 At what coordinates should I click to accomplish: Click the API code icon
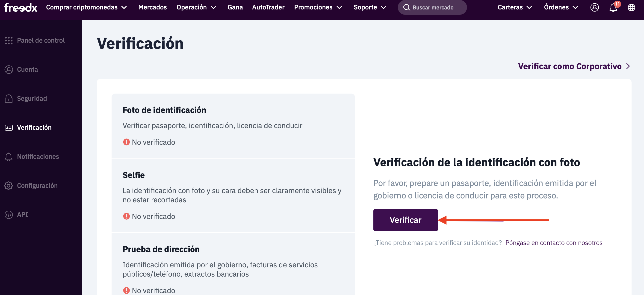pos(9,215)
